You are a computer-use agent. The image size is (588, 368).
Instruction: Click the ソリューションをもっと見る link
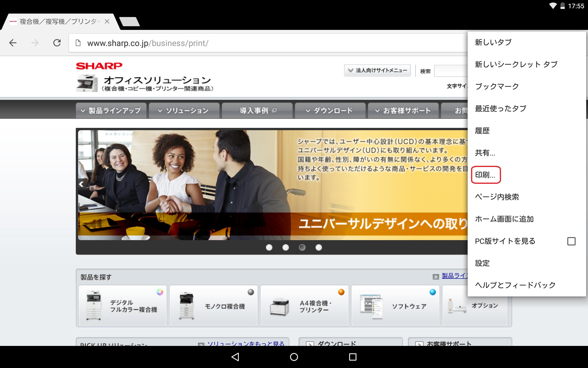coord(246,343)
